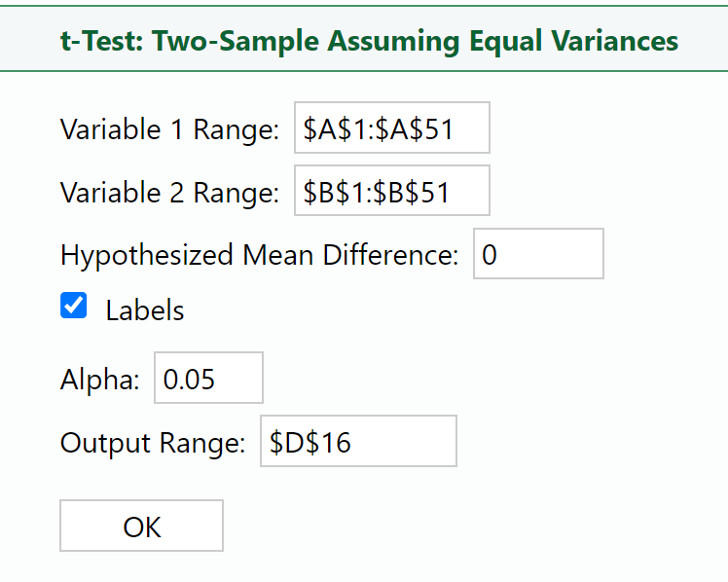
Task: Place cursor in the $A$1:$A$51 box
Action: 391,128
